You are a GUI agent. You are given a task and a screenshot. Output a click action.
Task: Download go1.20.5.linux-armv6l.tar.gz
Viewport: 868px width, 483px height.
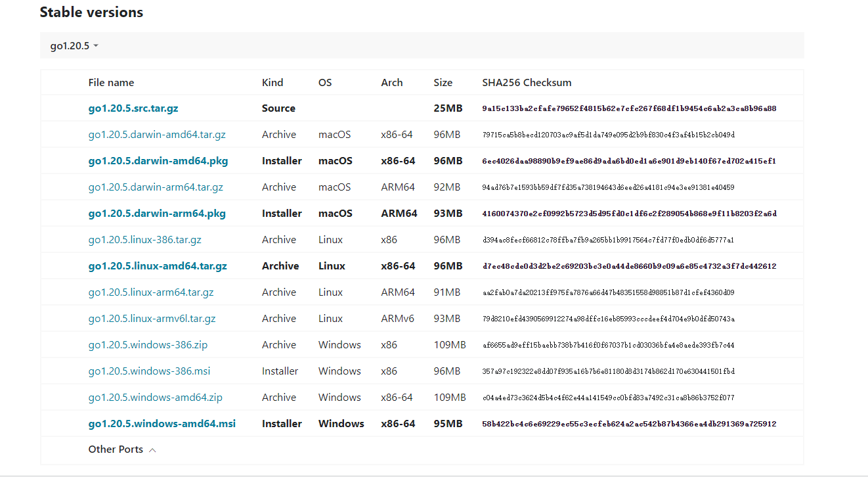152,319
